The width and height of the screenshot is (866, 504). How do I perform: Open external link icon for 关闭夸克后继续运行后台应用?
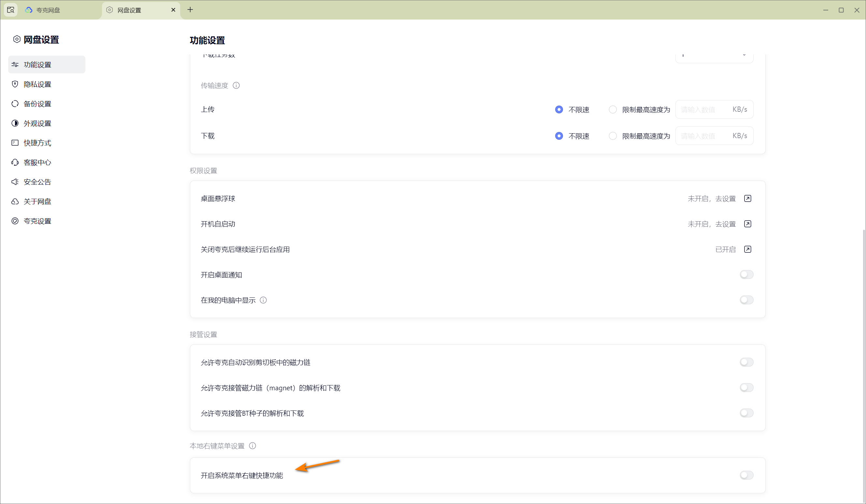point(747,249)
